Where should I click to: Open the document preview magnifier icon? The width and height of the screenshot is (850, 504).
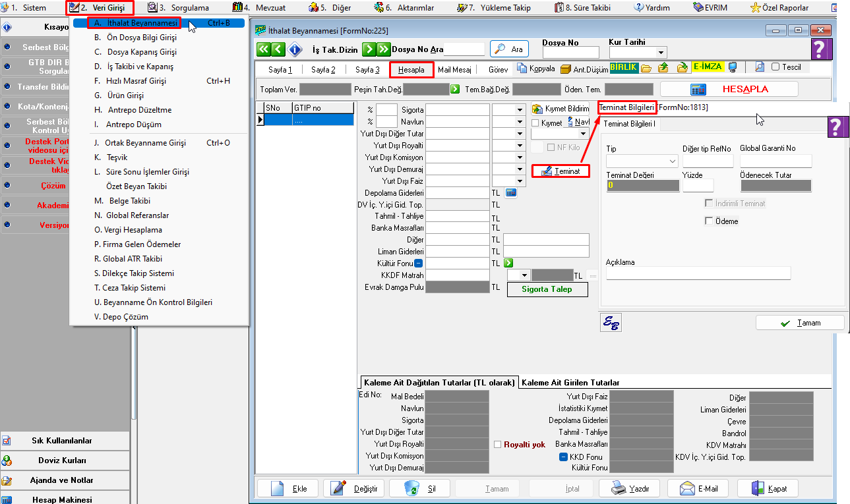(760, 67)
